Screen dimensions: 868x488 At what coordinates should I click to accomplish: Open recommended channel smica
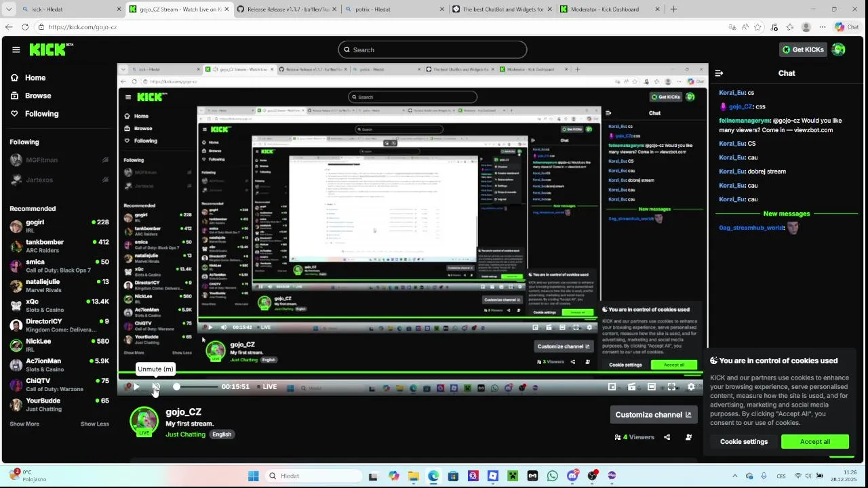click(x=59, y=266)
